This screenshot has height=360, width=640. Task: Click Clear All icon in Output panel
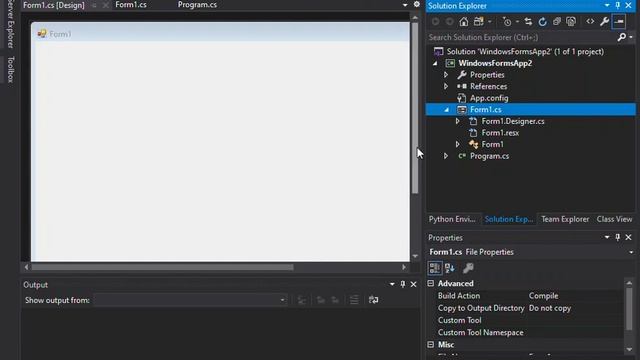[354, 300]
